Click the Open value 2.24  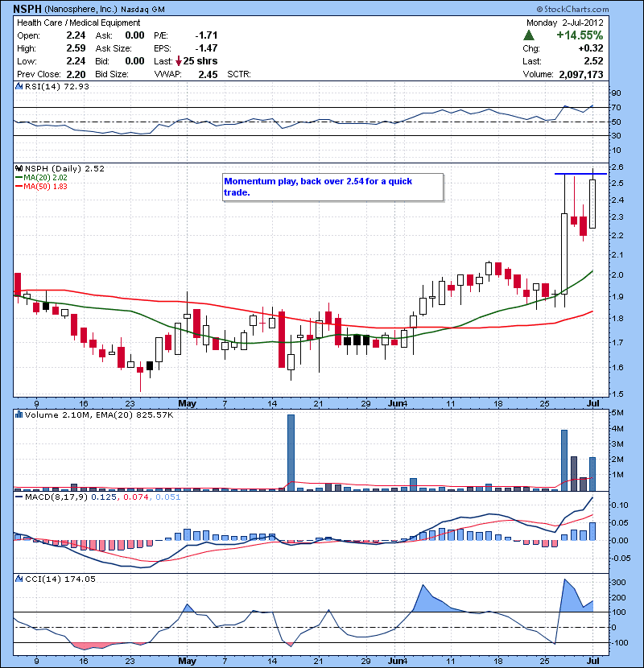tap(76, 35)
